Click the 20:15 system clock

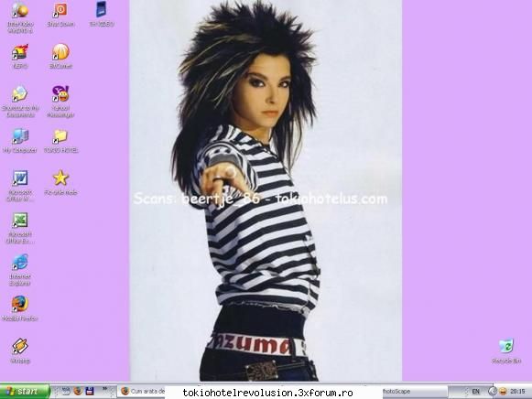coord(517,392)
